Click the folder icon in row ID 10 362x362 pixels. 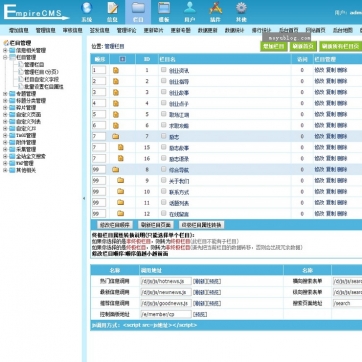tap(121, 191)
